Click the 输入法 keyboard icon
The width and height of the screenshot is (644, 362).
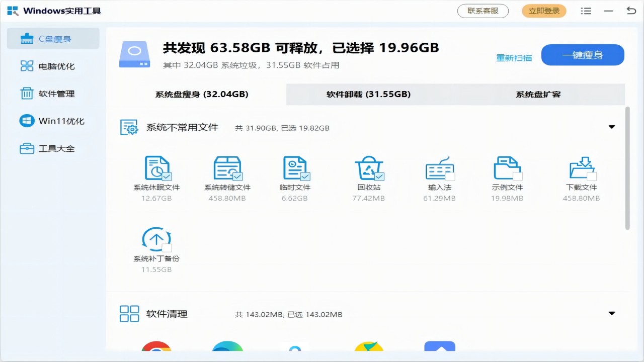[x=439, y=170]
